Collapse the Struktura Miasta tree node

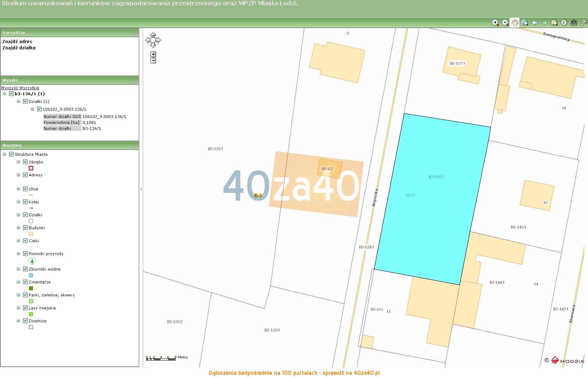[4, 154]
